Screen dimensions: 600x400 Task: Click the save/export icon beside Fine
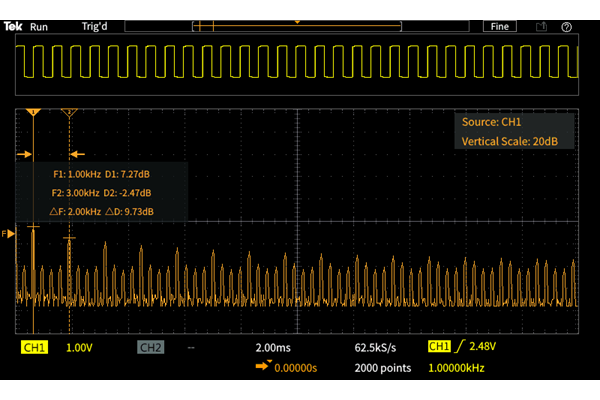[x=542, y=27]
